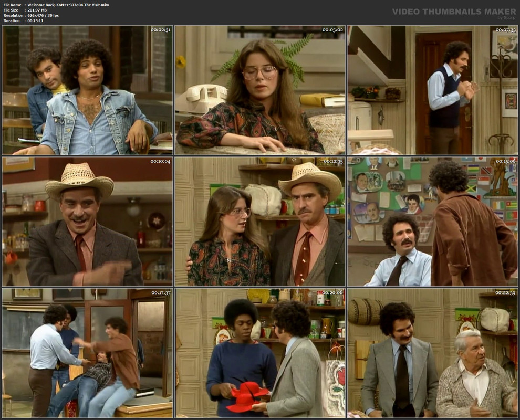Click the duration value '00:25:11'
This screenshot has width=520, height=420.
pos(36,20)
